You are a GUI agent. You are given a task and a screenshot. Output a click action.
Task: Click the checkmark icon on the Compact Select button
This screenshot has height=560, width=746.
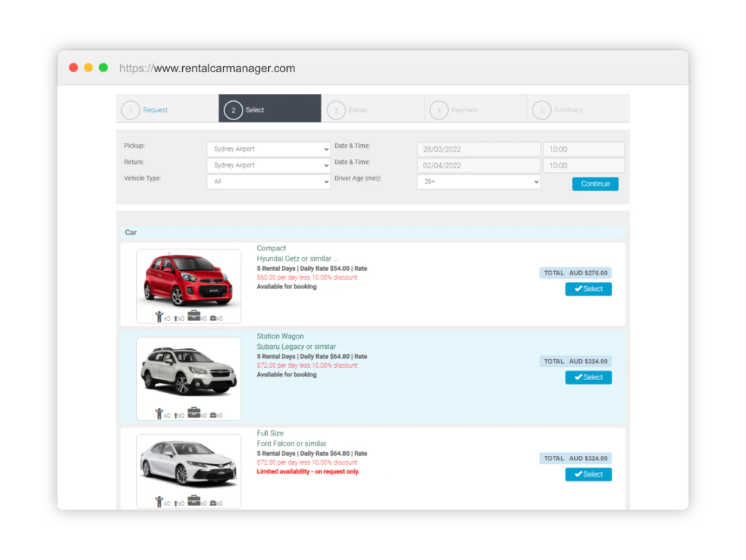578,288
